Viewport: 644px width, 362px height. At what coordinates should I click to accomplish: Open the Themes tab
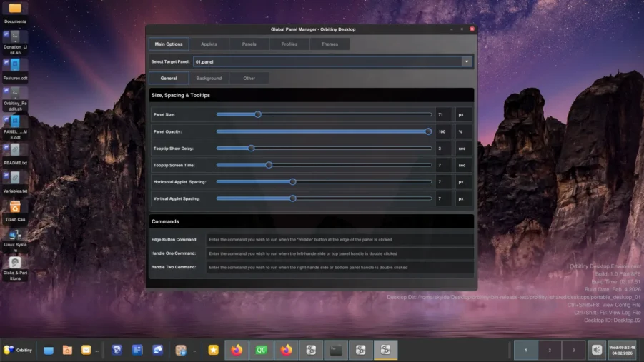pos(330,44)
